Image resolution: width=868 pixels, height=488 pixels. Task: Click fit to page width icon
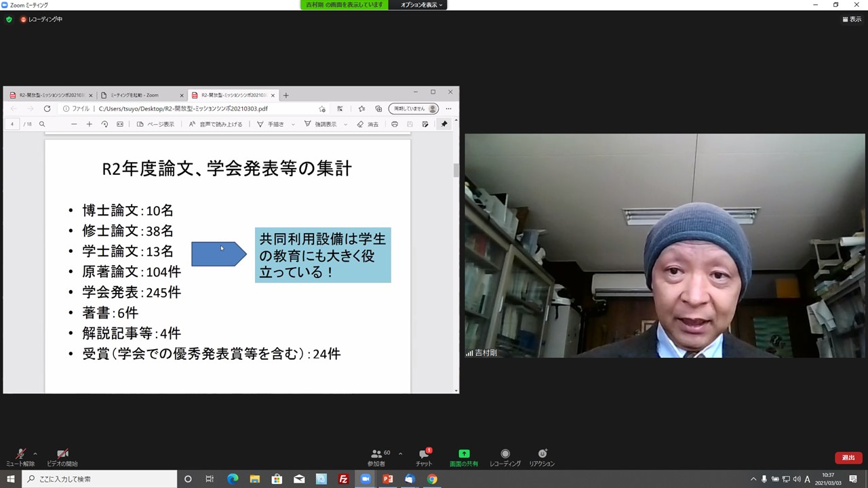(120, 124)
